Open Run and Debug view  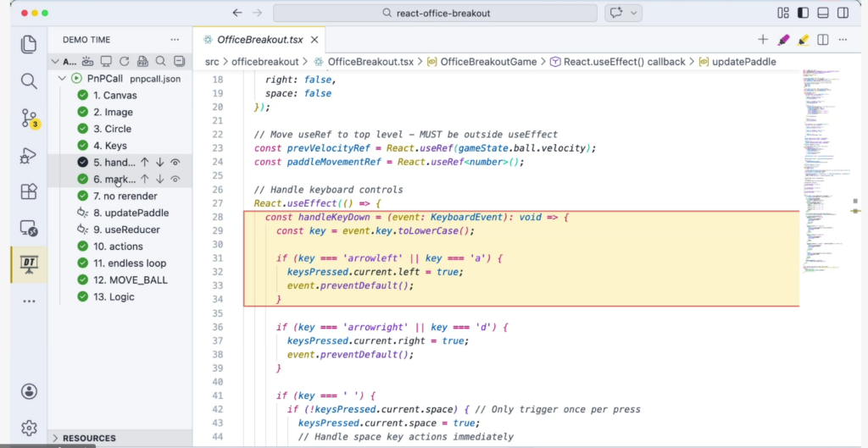pyautogui.click(x=29, y=155)
